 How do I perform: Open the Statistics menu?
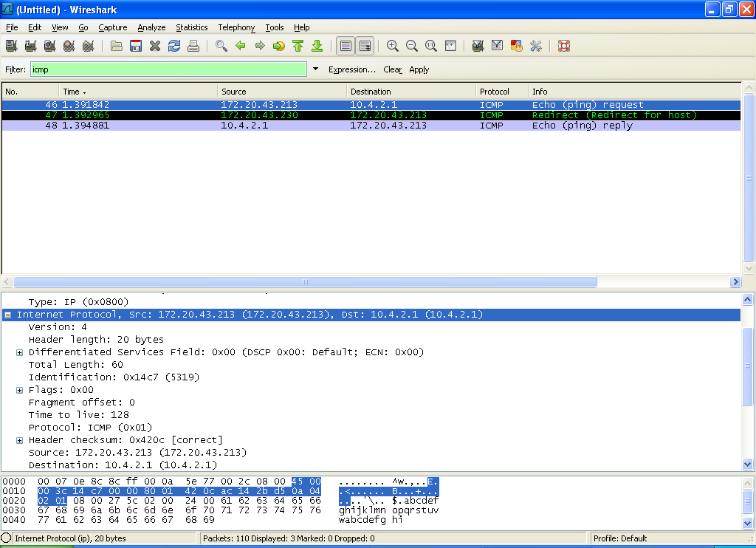pos(191,27)
